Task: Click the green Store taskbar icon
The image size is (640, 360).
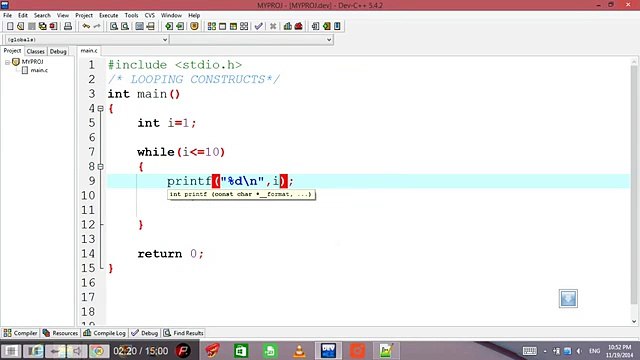Action: point(241,351)
